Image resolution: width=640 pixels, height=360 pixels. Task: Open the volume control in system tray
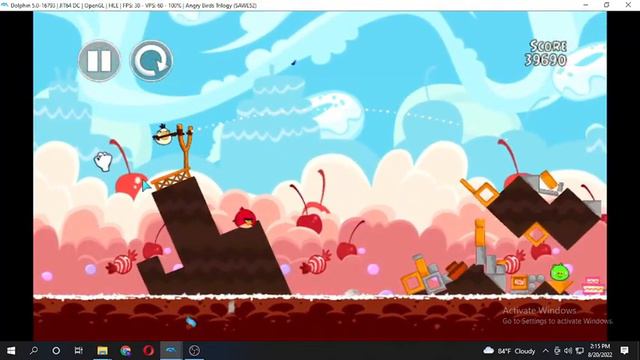[x=568, y=351]
